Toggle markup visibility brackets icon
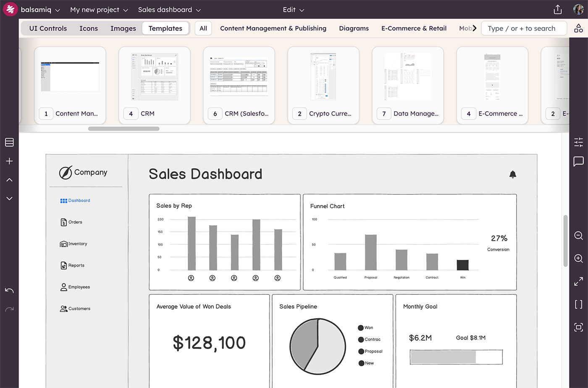Screen dimensions: 588x388 pos(578,304)
